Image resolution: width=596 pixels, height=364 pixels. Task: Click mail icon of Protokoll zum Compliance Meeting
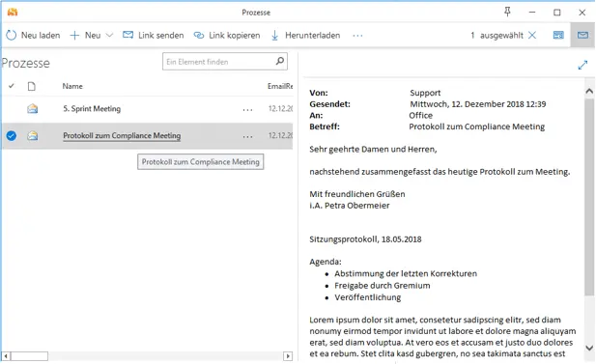coord(33,135)
